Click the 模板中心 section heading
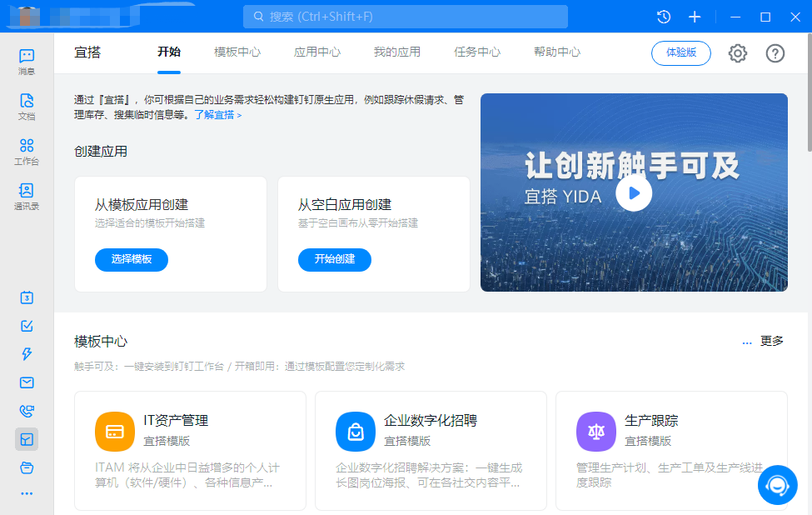This screenshot has width=812, height=515. click(x=101, y=342)
